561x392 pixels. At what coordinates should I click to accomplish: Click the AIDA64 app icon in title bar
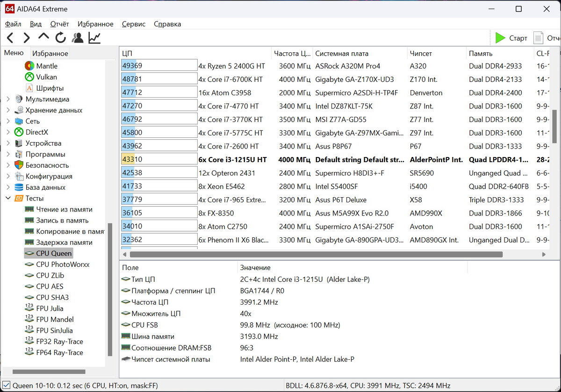coord(10,9)
